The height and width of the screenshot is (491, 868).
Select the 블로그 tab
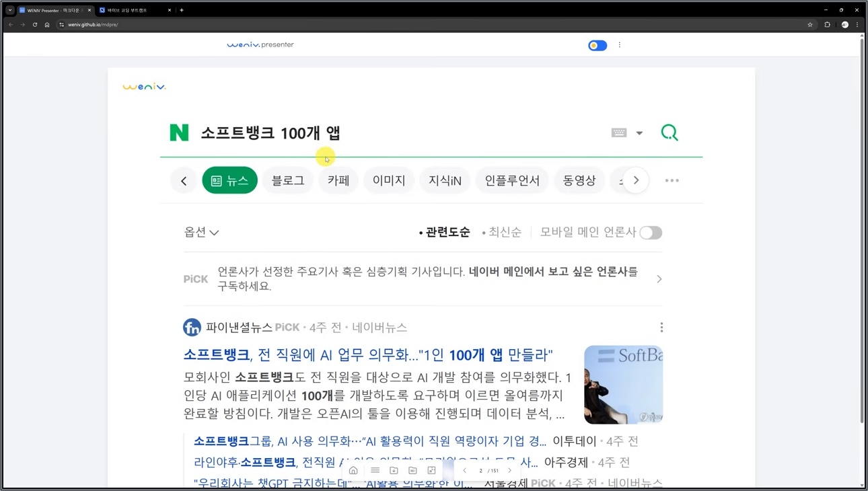[288, 180]
